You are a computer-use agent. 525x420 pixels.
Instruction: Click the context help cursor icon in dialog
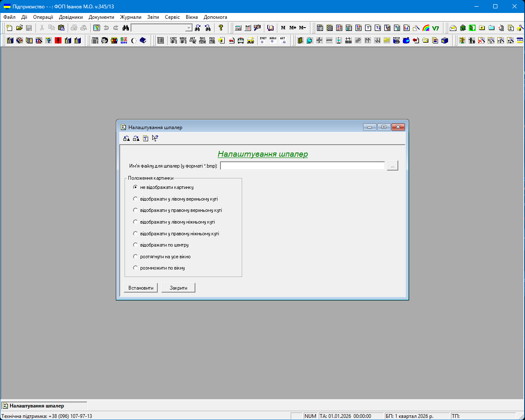pyautogui.click(x=155, y=138)
